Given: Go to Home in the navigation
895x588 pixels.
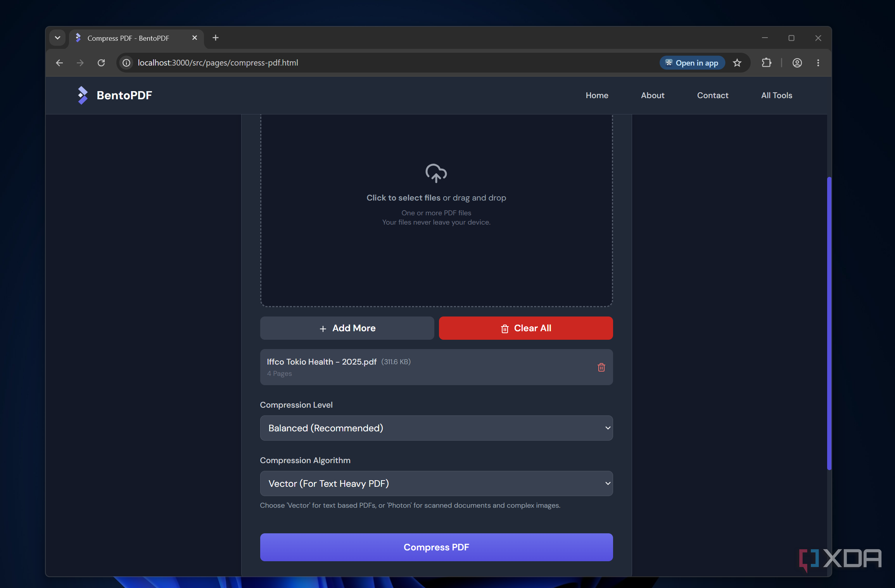Looking at the screenshot, I should (x=597, y=95).
